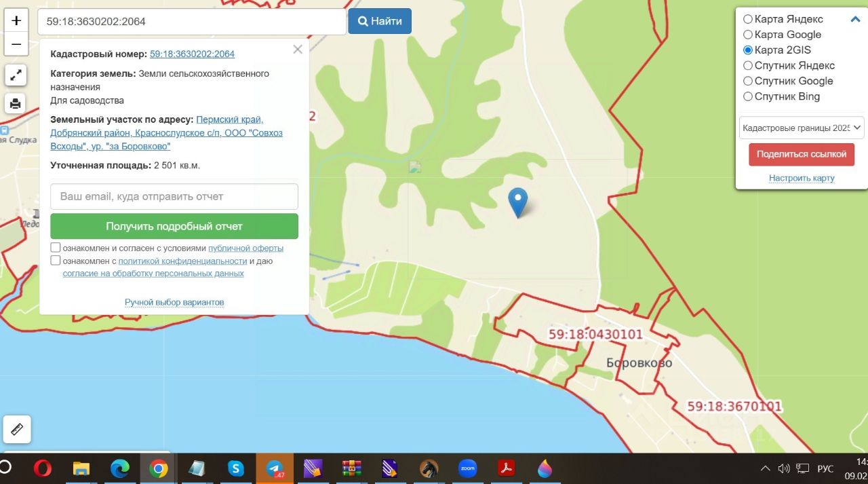The width and height of the screenshot is (868, 484).
Task: Click the Найти search button
Action: coord(380,21)
